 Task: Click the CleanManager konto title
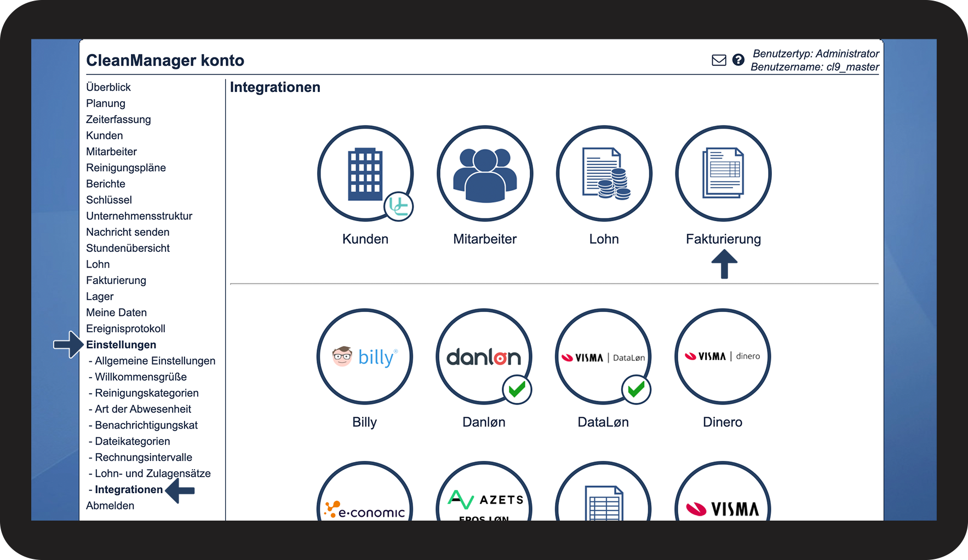point(165,60)
